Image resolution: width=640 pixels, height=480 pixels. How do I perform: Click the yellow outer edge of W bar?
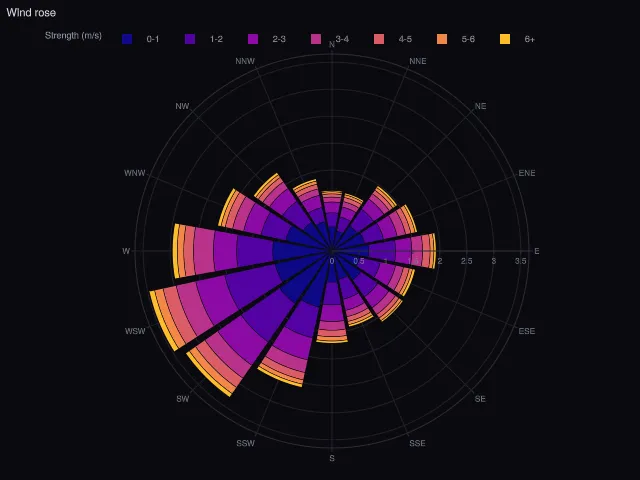(175, 251)
